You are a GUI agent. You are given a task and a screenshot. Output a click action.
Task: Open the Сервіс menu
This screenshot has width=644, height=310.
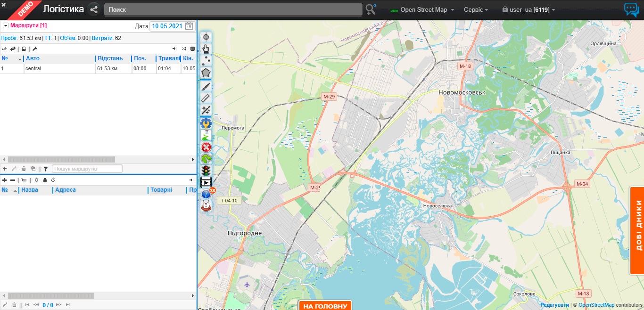tap(476, 9)
